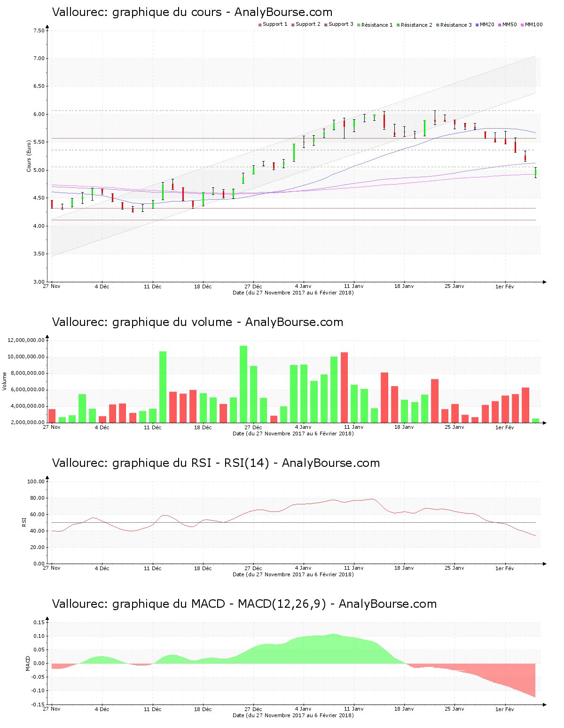Click '18 Janv' on the volume chart axis
This screenshot has height=728, width=564.
(x=404, y=427)
